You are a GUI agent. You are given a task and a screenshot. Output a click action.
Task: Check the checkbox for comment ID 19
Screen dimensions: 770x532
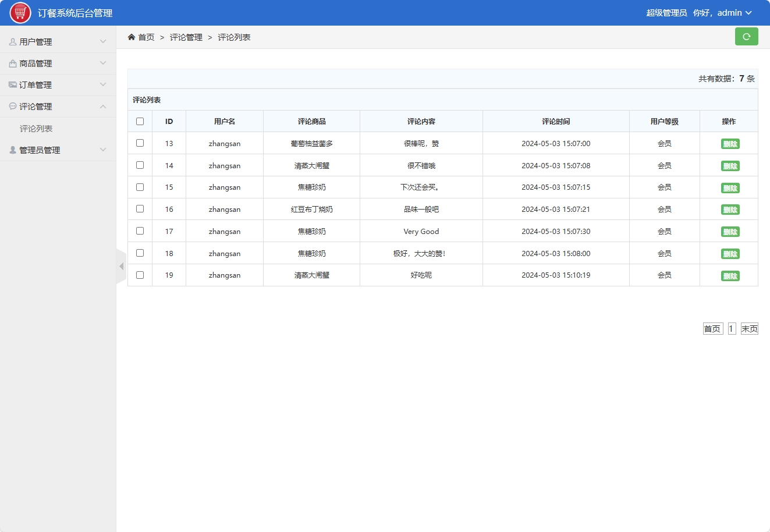pos(140,275)
